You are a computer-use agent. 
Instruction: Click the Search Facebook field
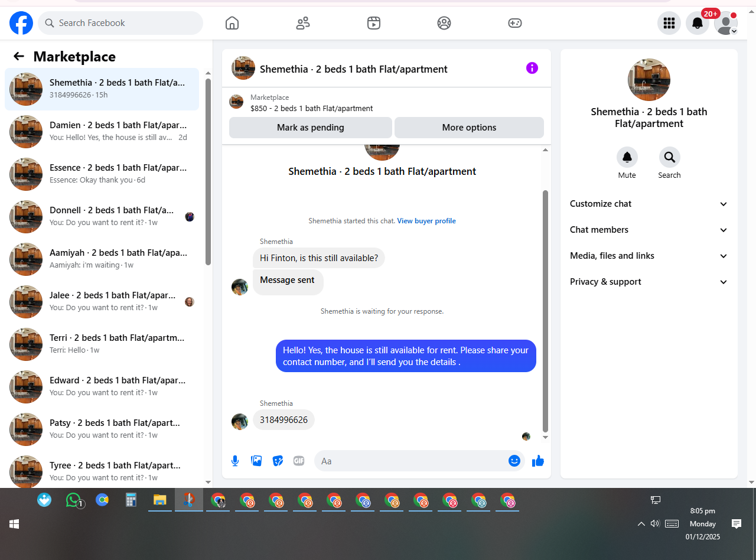pos(120,23)
